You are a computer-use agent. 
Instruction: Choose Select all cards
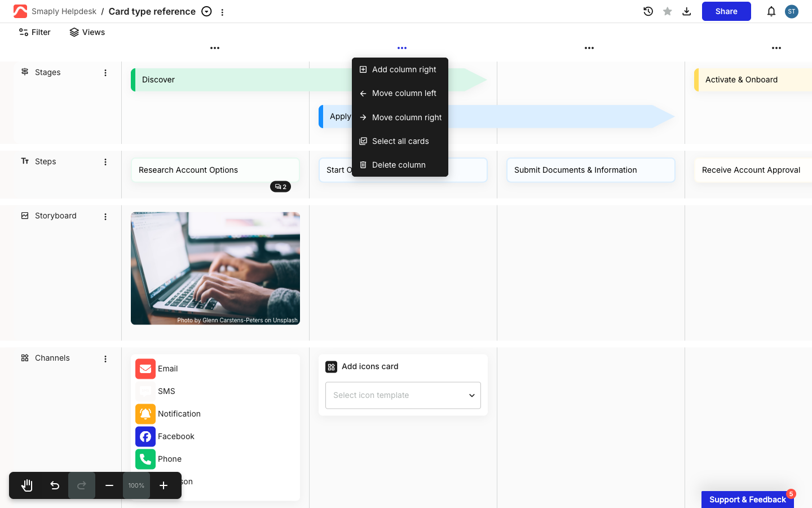[x=400, y=141]
